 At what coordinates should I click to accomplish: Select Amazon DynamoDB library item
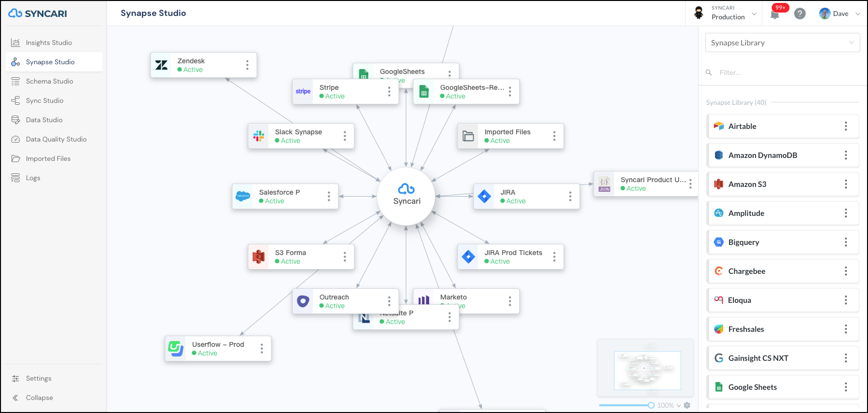click(783, 155)
